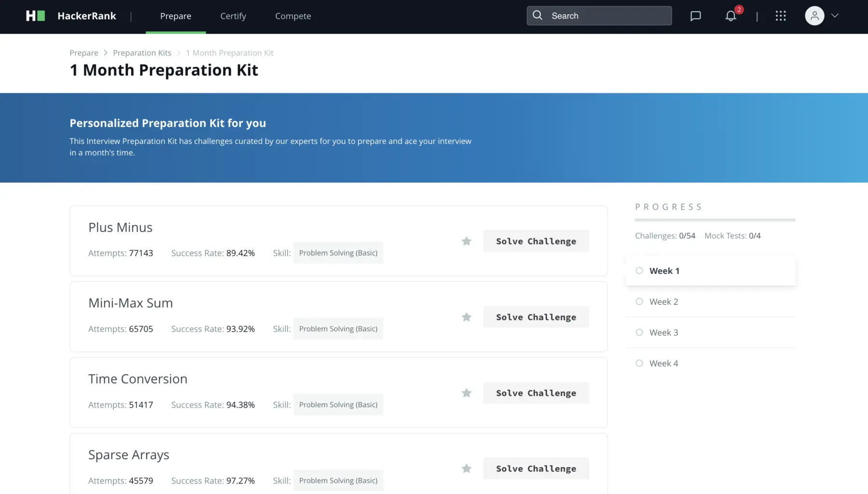This screenshot has height=494, width=868.
Task: Star the Plus Minus challenge
Action: (466, 241)
